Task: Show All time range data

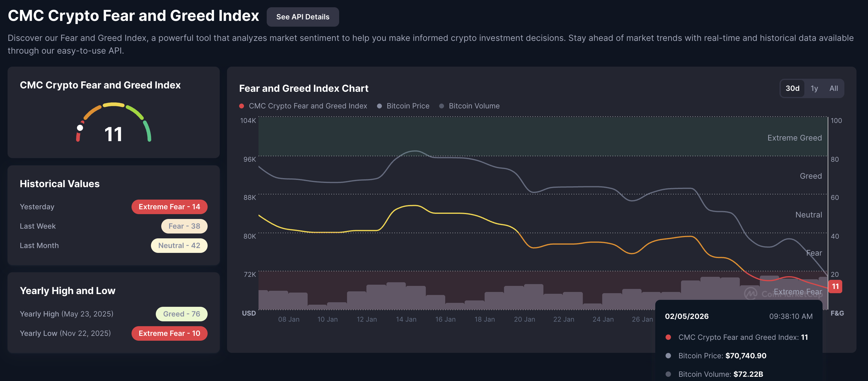Action: point(833,88)
